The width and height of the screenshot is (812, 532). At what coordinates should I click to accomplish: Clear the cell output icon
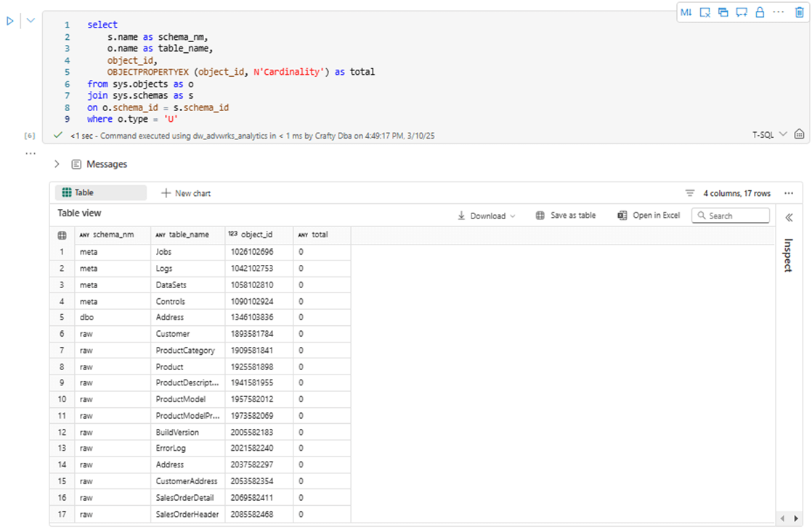click(705, 12)
